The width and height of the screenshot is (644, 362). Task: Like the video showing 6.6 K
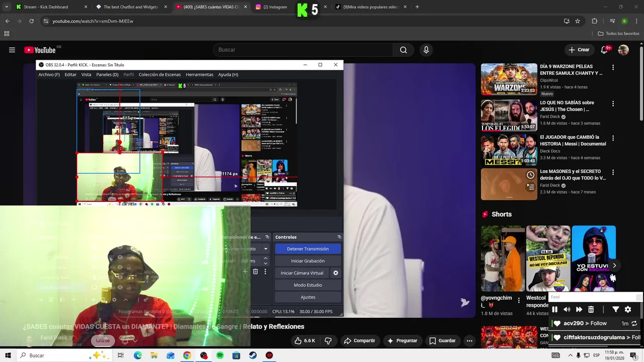coord(304,340)
